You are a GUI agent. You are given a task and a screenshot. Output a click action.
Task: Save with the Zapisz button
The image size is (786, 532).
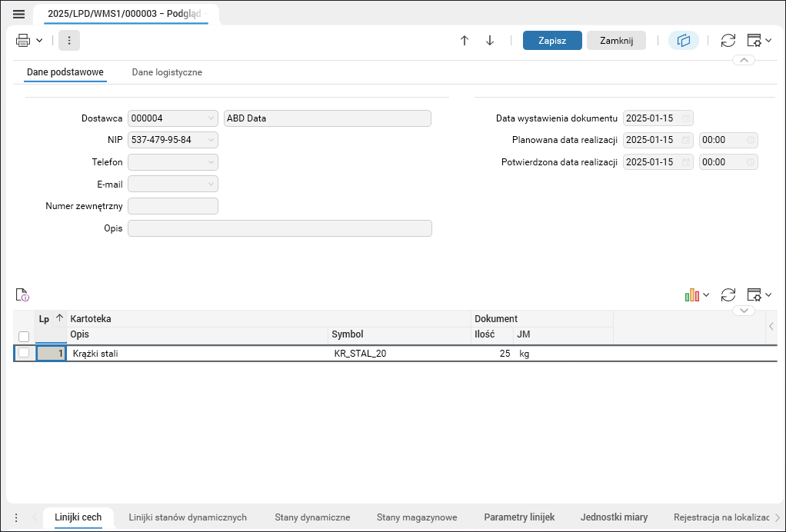click(x=552, y=41)
